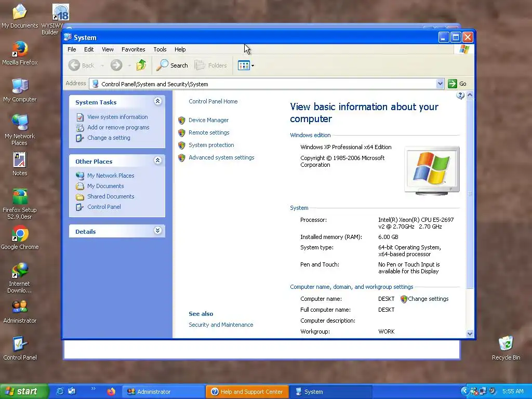Open Internet Download Manager desktop icon
532x399 pixels.
(x=20, y=277)
